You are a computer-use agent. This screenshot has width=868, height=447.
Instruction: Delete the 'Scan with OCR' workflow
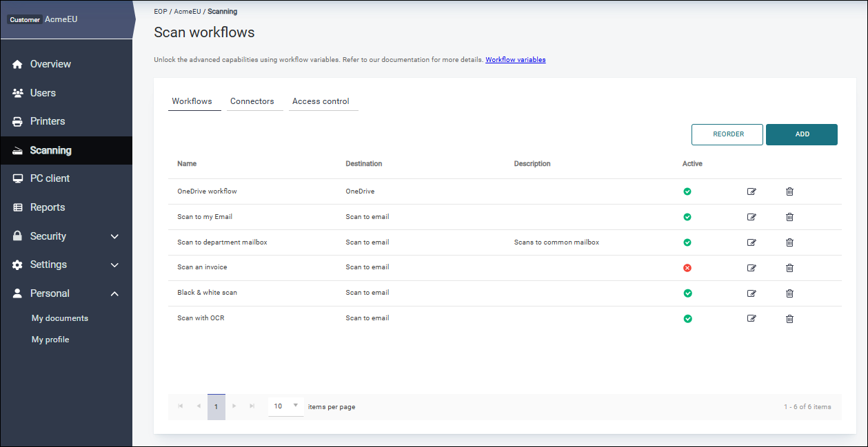tap(789, 318)
